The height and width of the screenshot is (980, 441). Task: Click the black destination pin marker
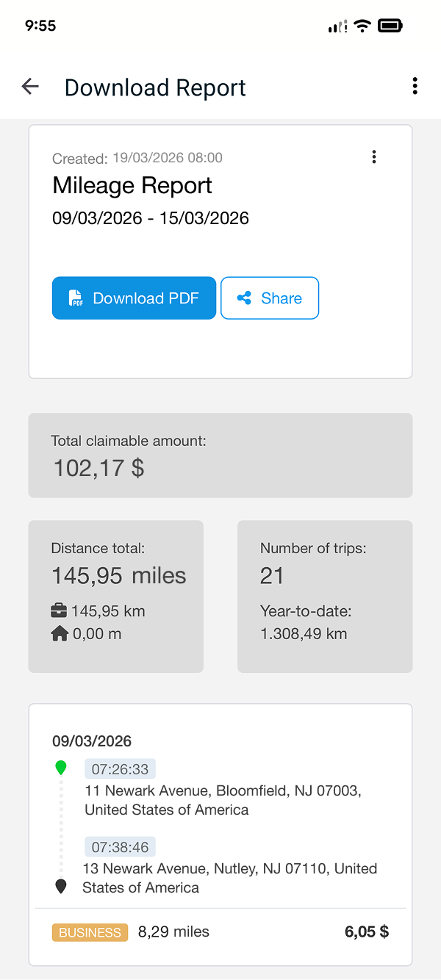61,886
